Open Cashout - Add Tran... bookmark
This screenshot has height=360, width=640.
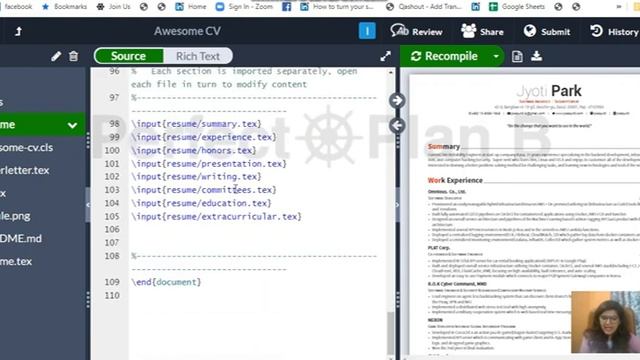coord(424,7)
